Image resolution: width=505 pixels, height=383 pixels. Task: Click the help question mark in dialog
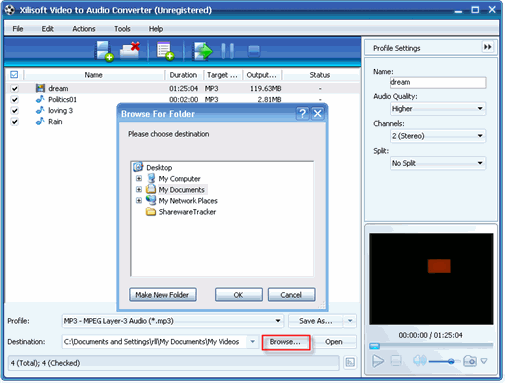click(x=302, y=114)
